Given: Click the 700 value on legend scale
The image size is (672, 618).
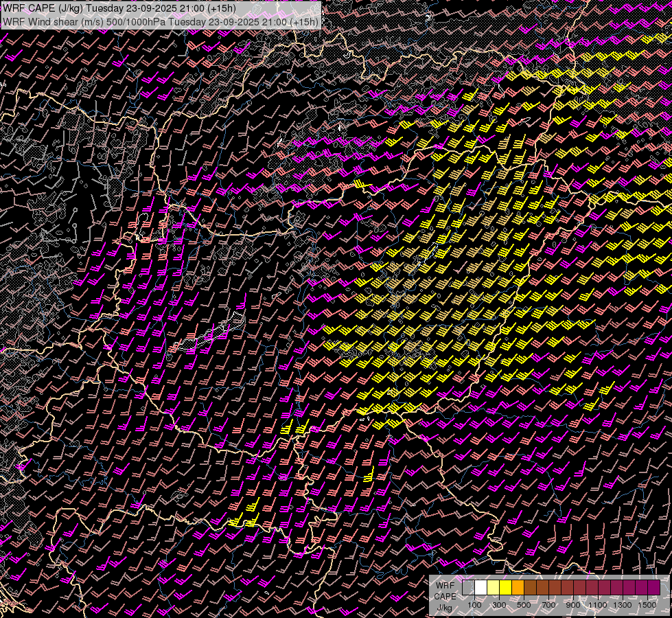Looking at the screenshot, I should coord(548,605).
